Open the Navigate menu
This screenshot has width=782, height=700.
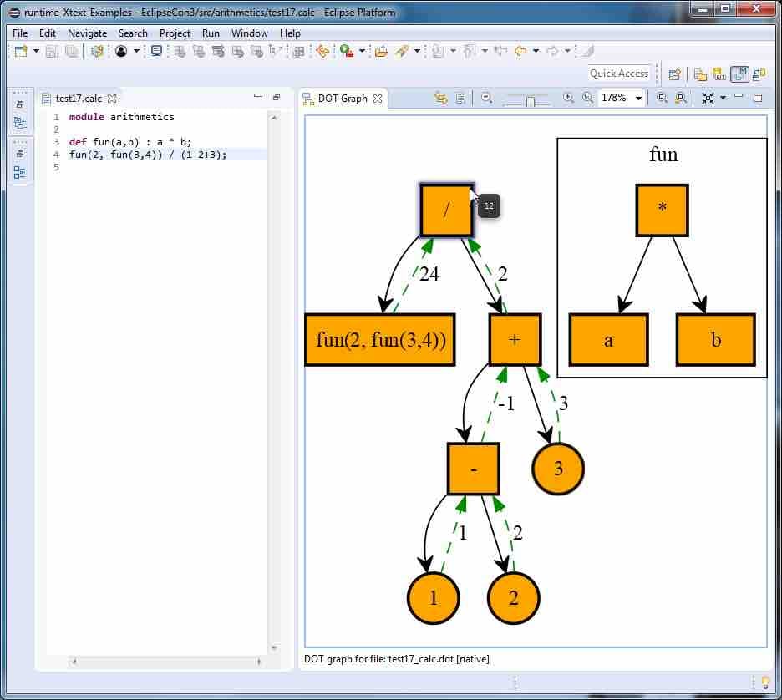click(x=87, y=33)
